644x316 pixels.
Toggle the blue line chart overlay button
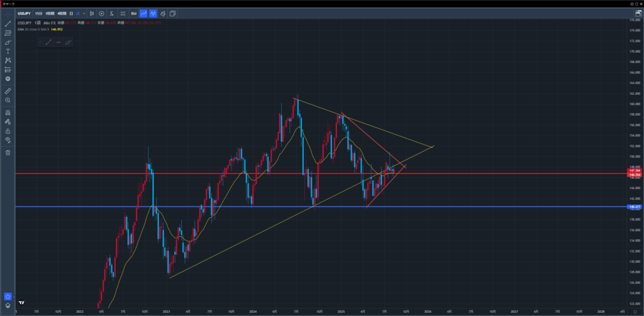coord(143,14)
